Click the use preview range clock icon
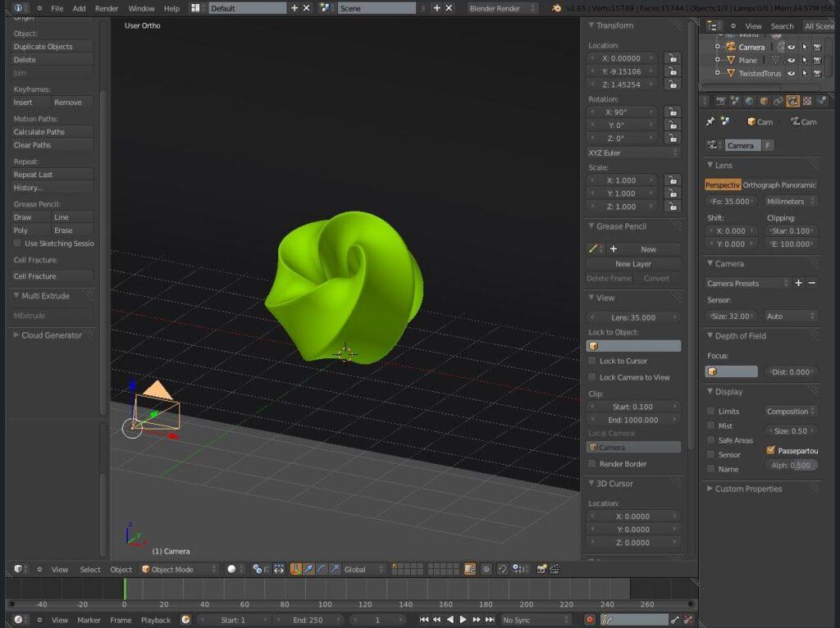 click(185, 620)
